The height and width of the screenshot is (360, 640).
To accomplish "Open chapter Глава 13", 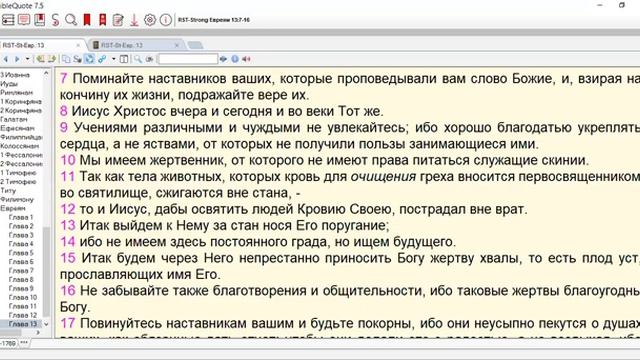I will pos(23,324).
